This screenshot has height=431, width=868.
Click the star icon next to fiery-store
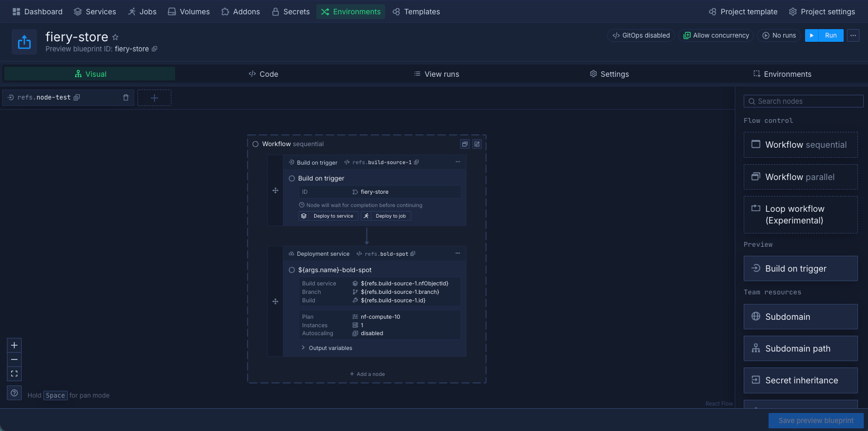click(x=115, y=37)
